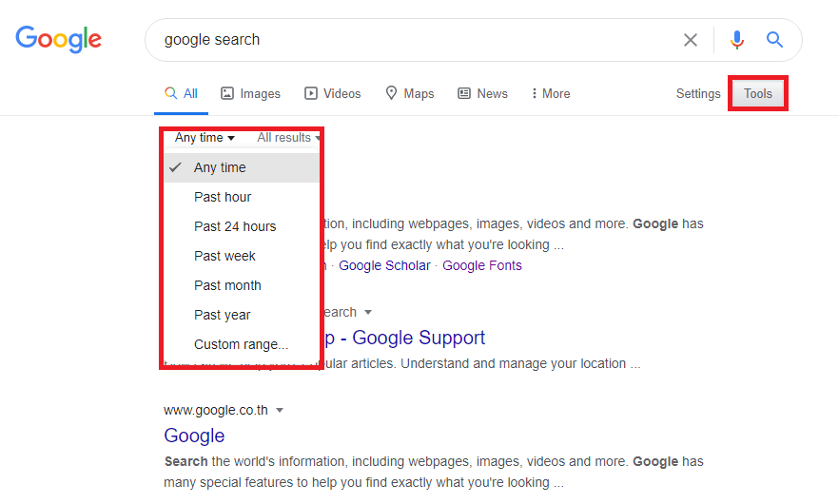Collapse the Any time dropdown
The width and height of the screenshot is (839, 504).
point(205,138)
